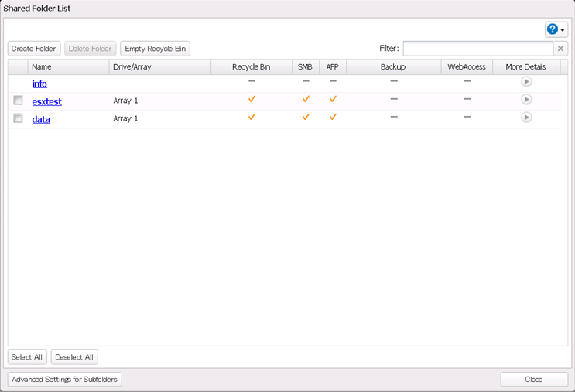The image size is (575, 392).
Task: Focus the Filter text field
Action: tap(477, 49)
